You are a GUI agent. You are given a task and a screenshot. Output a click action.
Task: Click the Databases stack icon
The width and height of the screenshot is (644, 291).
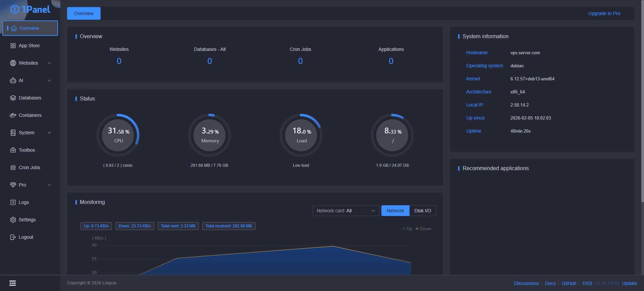[13, 98]
